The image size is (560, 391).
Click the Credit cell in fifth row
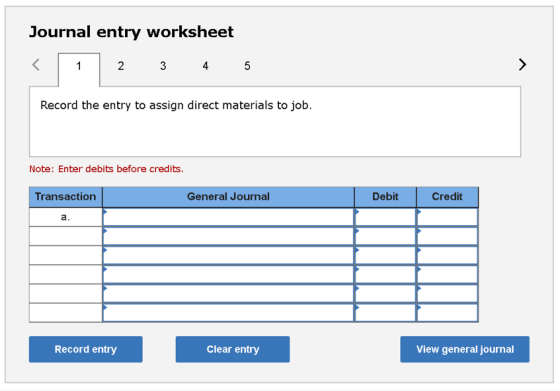448,294
